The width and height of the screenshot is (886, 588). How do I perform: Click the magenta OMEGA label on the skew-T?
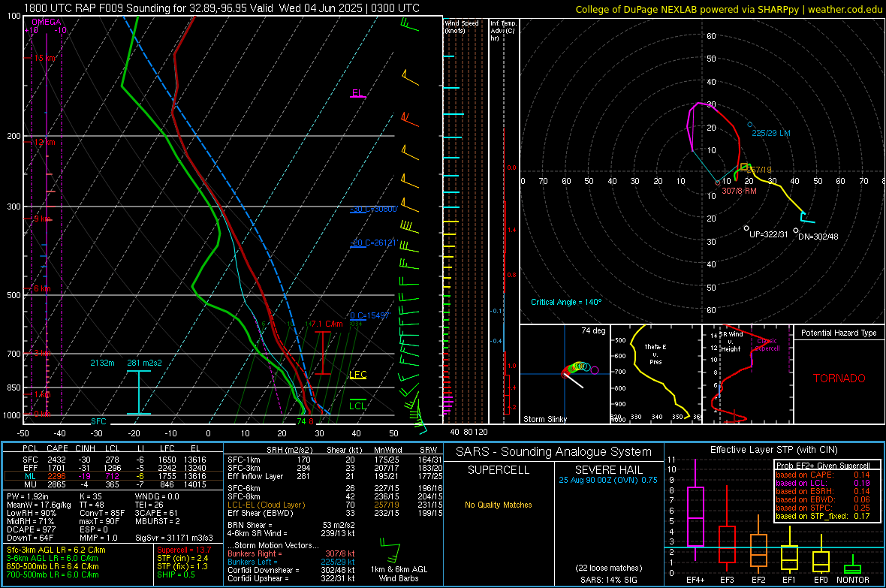[x=47, y=22]
